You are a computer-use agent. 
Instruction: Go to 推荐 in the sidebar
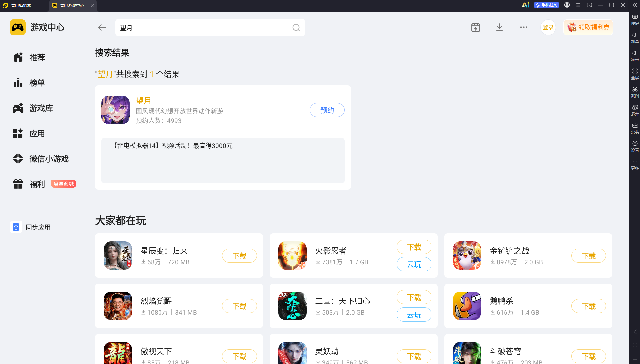(x=29, y=58)
